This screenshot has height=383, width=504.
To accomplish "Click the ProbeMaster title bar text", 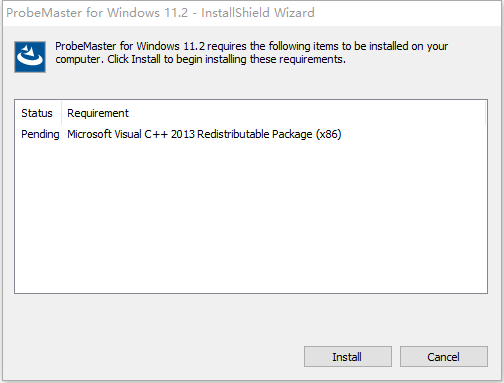I will (x=160, y=13).
